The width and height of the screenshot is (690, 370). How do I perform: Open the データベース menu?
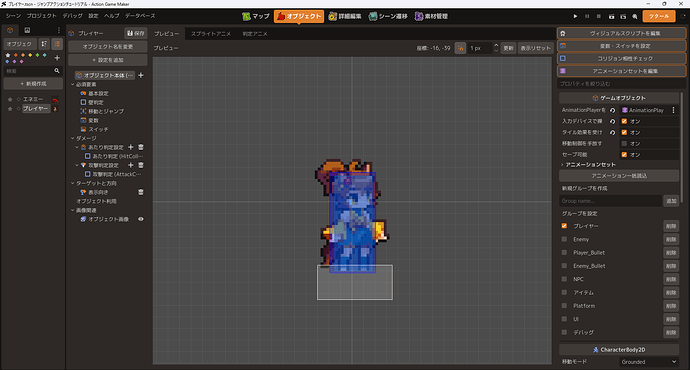click(x=140, y=16)
